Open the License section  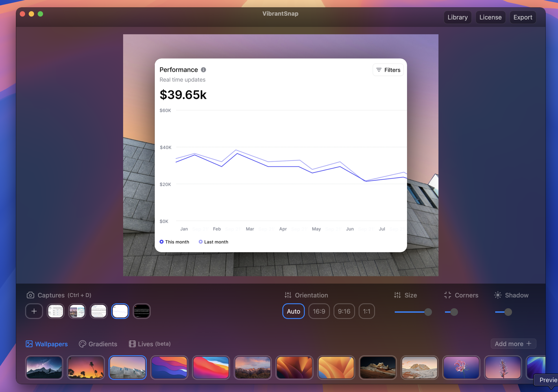click(x=490, y=17)
